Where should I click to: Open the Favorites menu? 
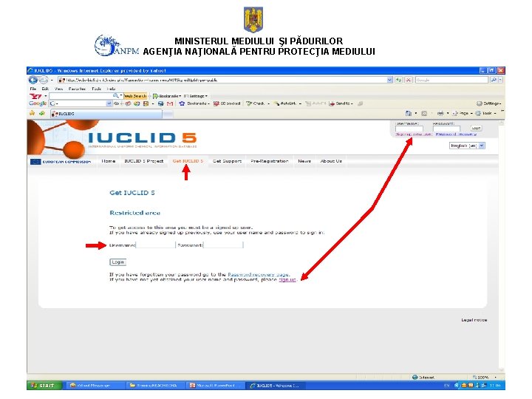tap(77, 89)
